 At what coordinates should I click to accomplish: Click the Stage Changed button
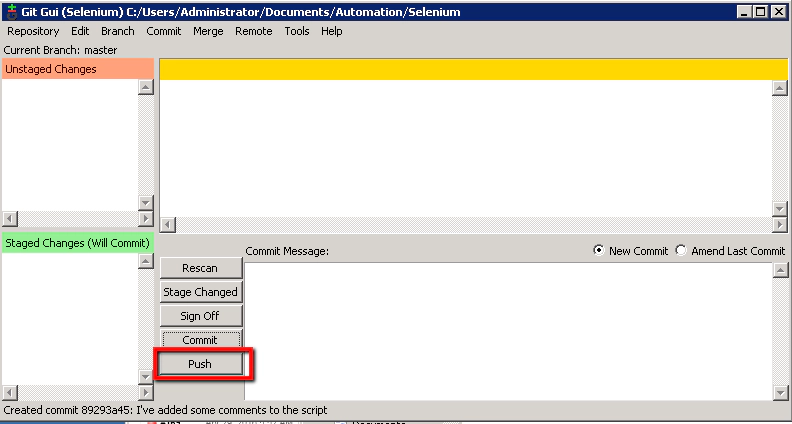pyautogui.click(x=201, y=292)
